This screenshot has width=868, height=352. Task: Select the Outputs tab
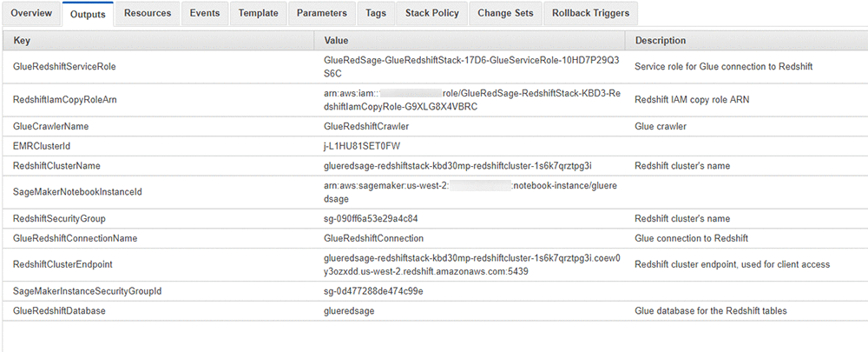(88, 14)
